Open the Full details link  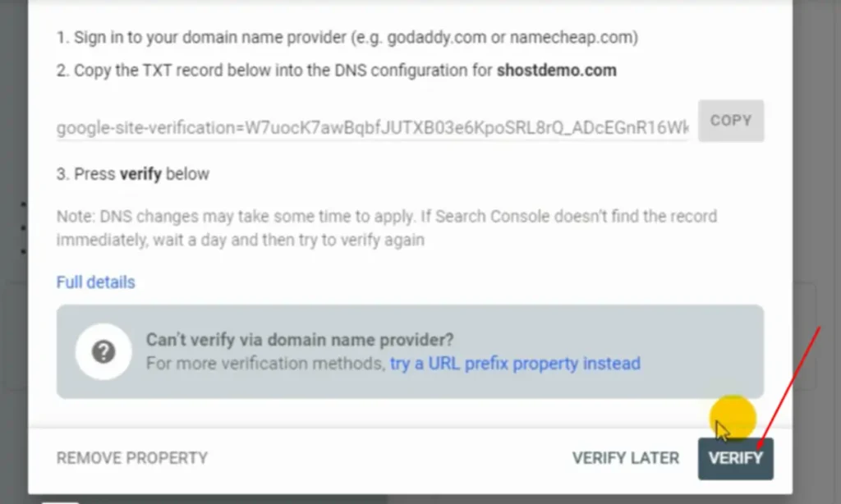point(95,282)
